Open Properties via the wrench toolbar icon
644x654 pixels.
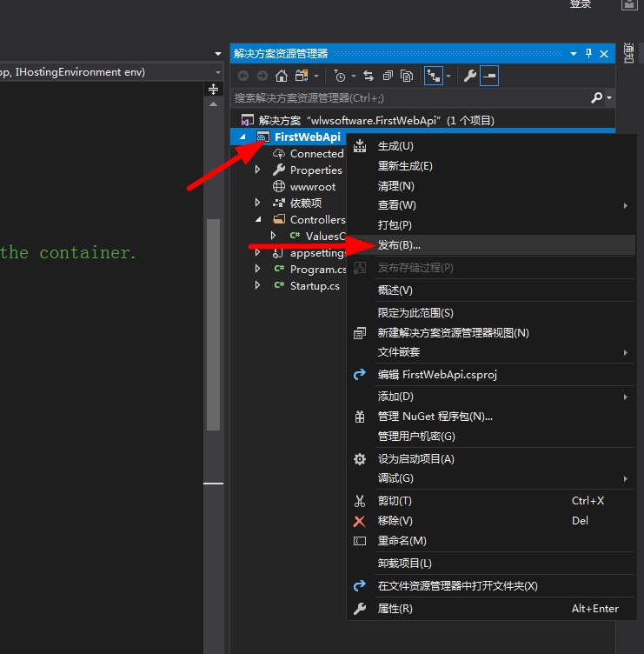coord(470,76)
